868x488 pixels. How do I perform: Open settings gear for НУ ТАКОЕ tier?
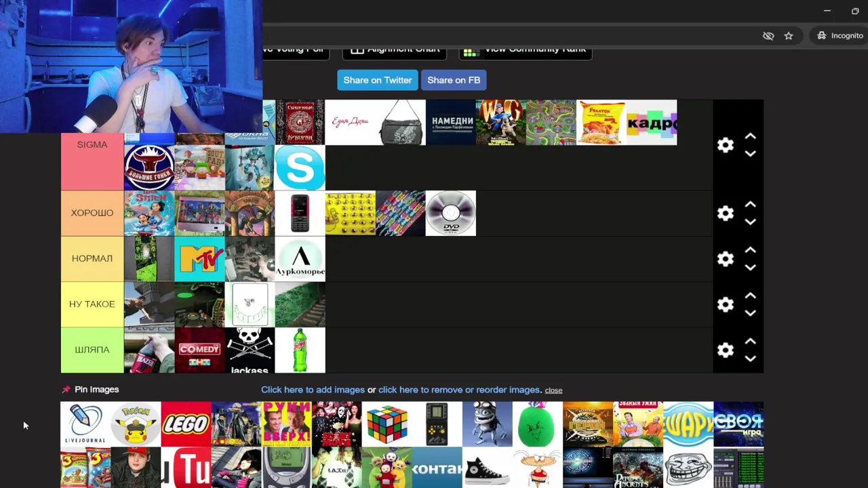pyautogui.click(x=726, y=304)
